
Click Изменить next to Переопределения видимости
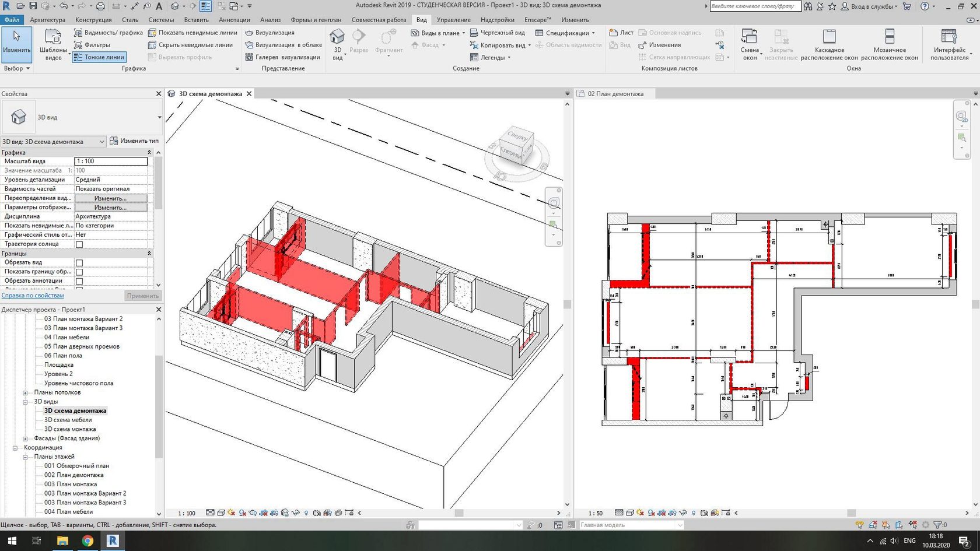(x=111, y=198)
